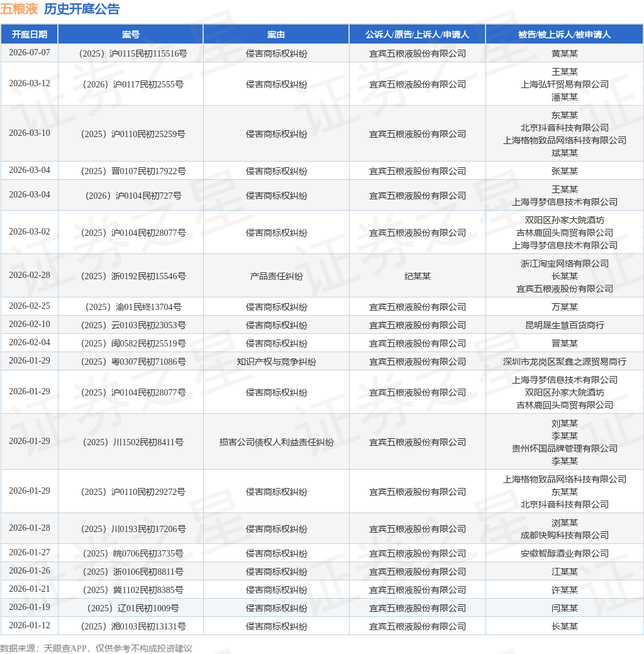Viewport: 644px width, 654px height.
Task: Click defendant 浏某某
Action: point(564,523)
